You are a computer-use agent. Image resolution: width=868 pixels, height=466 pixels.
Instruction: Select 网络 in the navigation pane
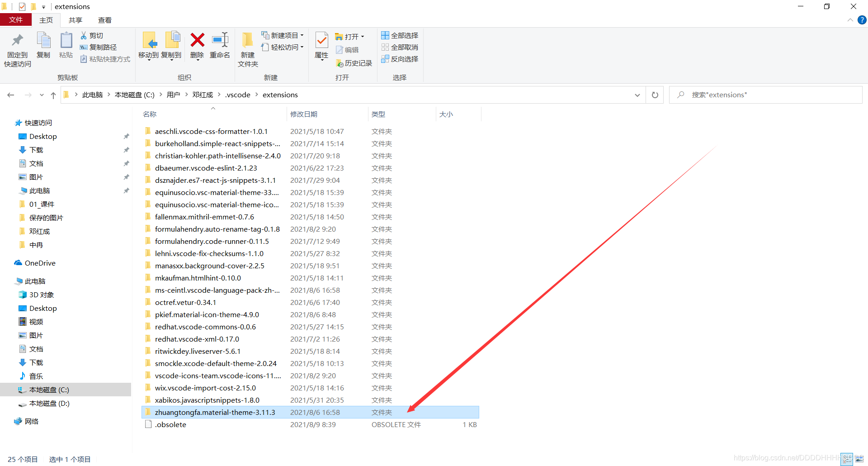click(x=32, y=421)
